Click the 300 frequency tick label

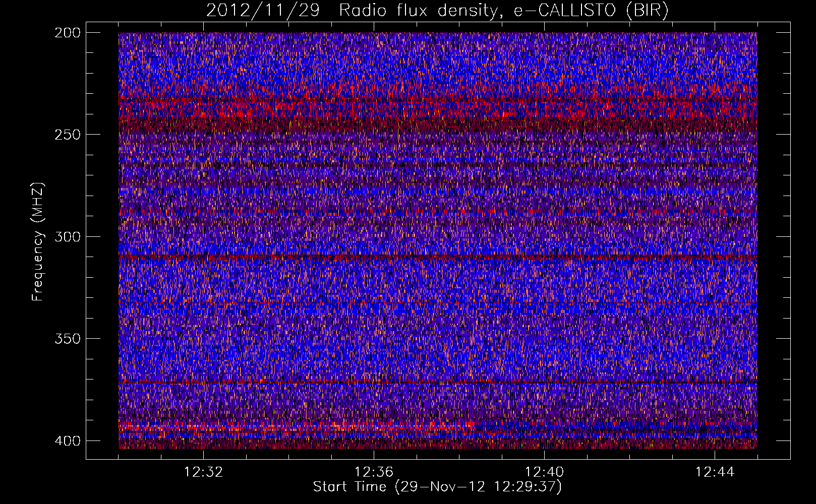(67, 237)
